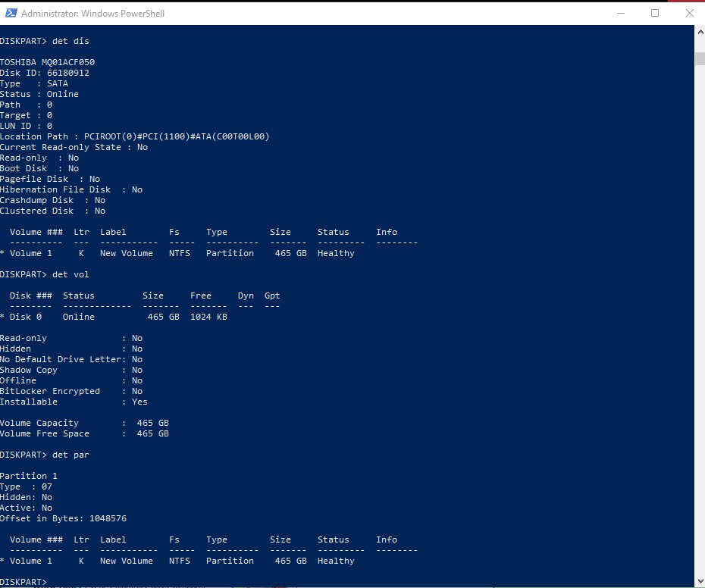This screenshot has height=588, width=705.
Task: Click the 'Administrator: Windows PowerShell' title text
Action: 92,14
